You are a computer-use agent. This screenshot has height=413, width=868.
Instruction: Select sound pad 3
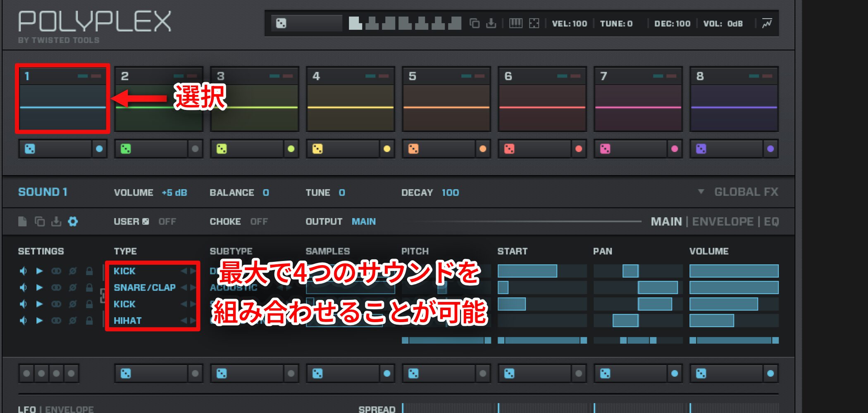click(x=255, y=99)
